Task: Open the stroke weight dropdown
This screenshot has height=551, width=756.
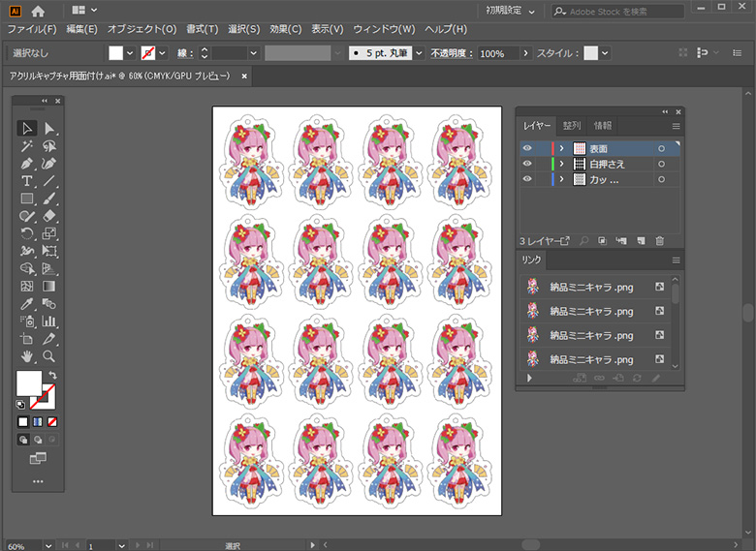Action: click(x=254, y=53)
